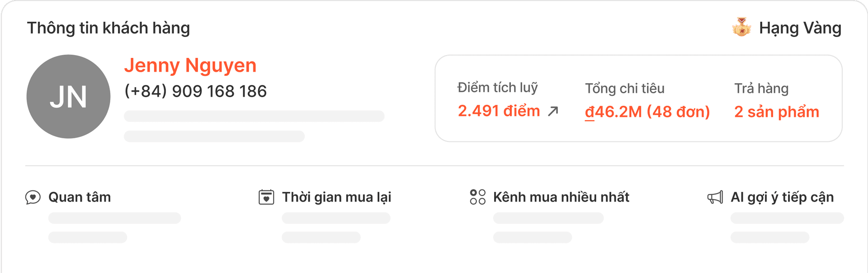Viewport: 868px width, 273px height.
Task: Click the grid icon next to Kênh mua nhiều nhất
Action: click(478, 197)
